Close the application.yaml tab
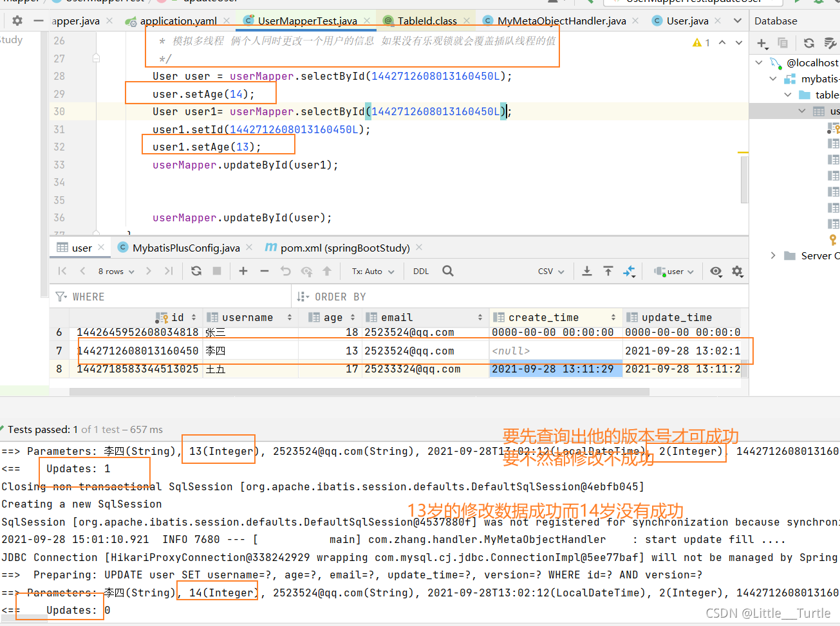 227,21
